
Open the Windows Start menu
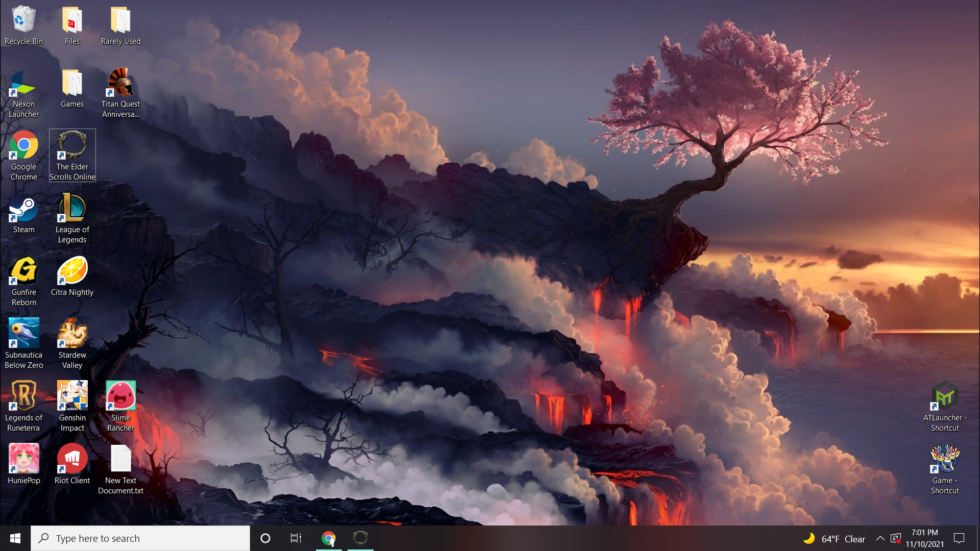pyautogui.click(x=15, y=538)
